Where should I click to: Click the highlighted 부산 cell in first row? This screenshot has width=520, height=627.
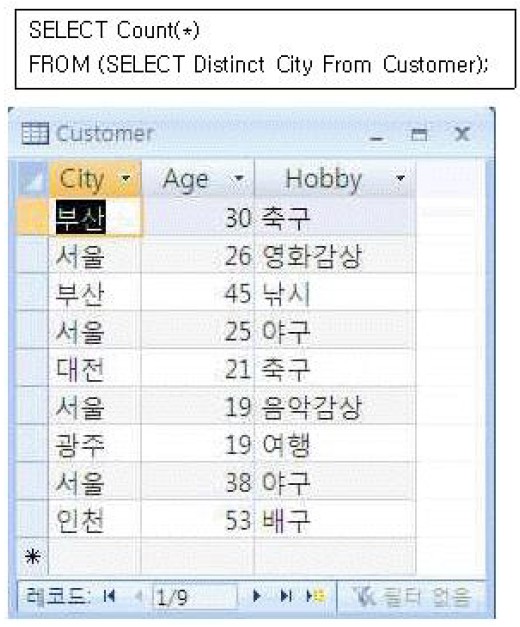pyautogui.click(x=95, y=217)
